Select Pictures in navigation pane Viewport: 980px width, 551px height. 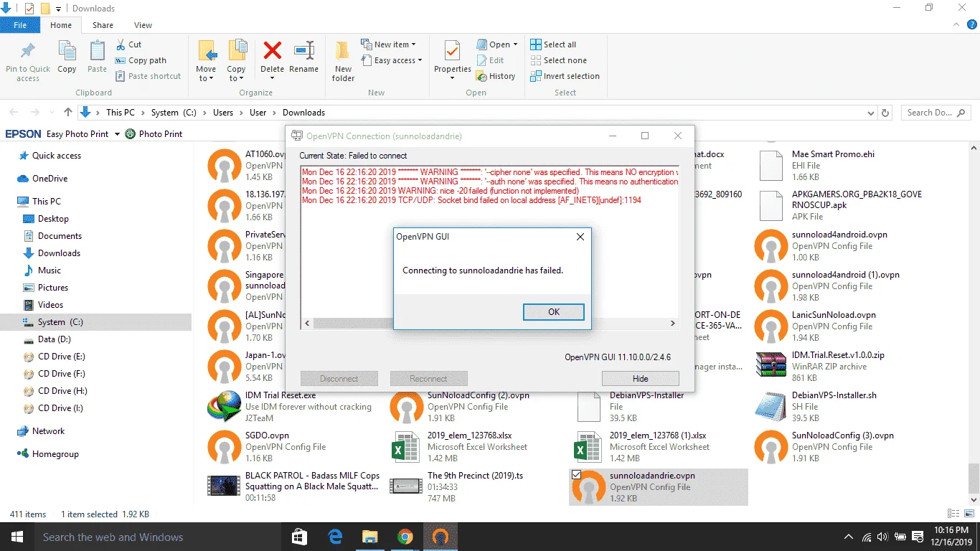tap(53, 288)
